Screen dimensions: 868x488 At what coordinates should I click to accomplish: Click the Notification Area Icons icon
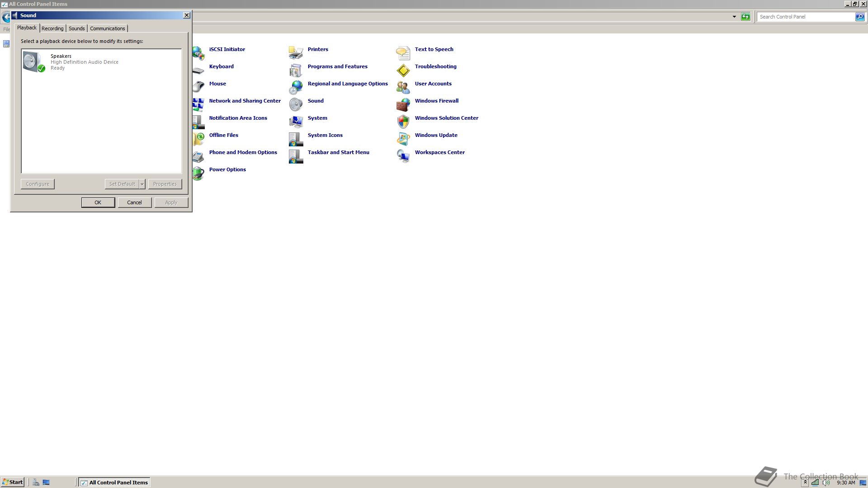coord(198,122)
